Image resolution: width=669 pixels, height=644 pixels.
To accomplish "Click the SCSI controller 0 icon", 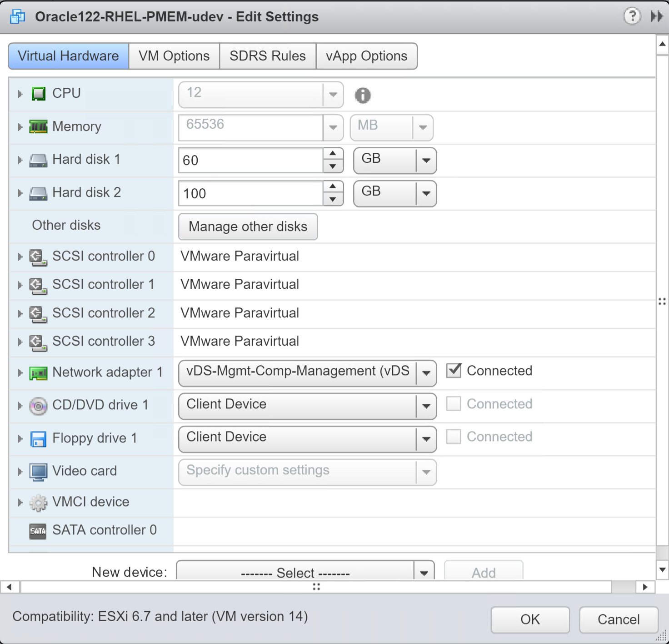I will coord(39,257).
